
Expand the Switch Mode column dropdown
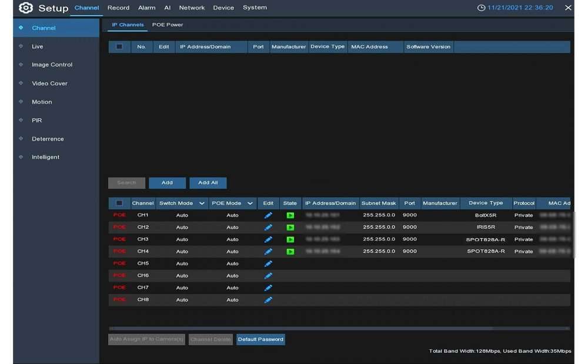pyautogui.click(x=202, y=203)
